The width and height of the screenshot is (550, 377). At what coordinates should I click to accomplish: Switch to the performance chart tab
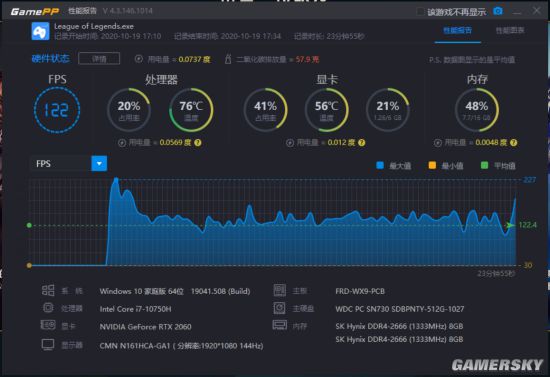coord(510,31)
